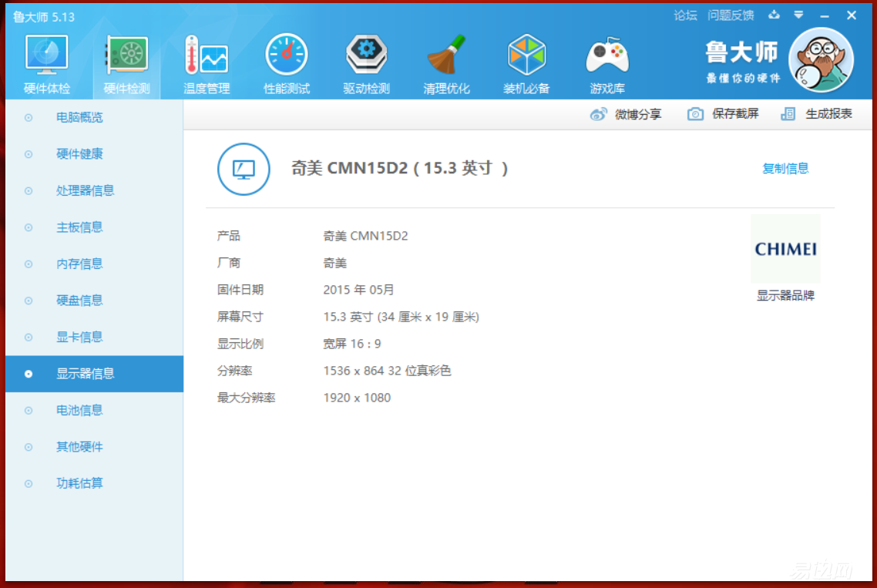Image resolution: width=877 pixels, height=588 pixels.
Task: Click 问题反馈 feedback link
Action: 731,15
